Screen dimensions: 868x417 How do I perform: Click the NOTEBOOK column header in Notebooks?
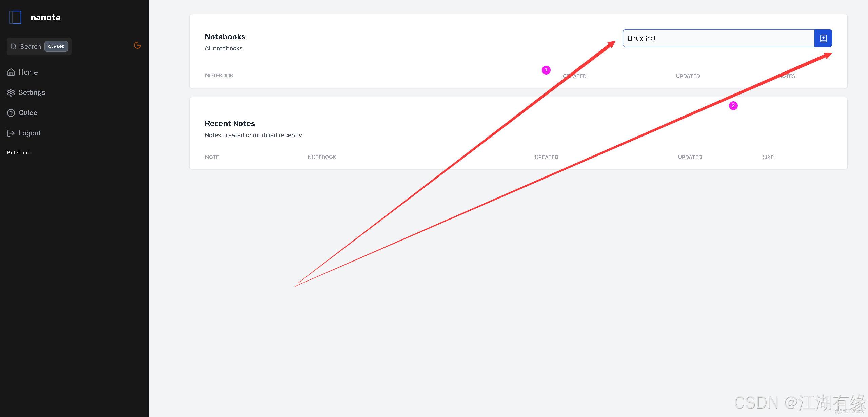[219, 76]
